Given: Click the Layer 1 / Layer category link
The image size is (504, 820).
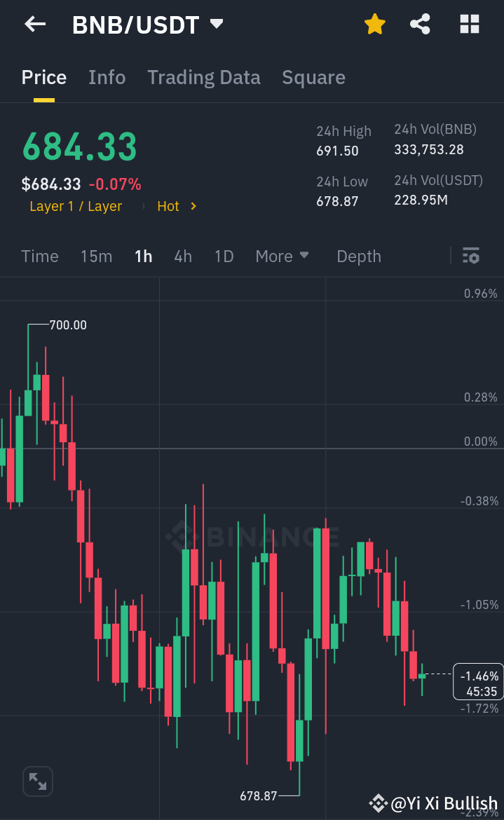Looking at the screenshot, I should click(x=76, y=206).
